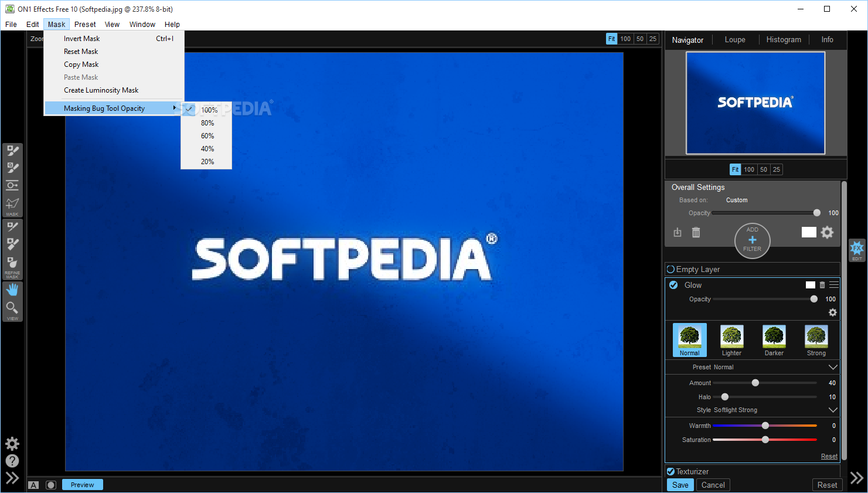Set Masking Bug opacity to 80%
This screenshot has width=868, height=493.
coord(206,123)
